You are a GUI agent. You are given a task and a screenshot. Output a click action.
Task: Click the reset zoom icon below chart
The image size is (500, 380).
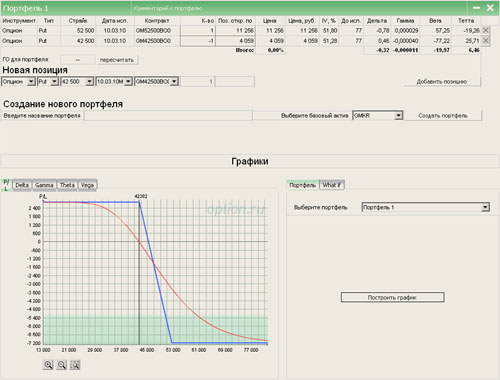pos(75,365)
